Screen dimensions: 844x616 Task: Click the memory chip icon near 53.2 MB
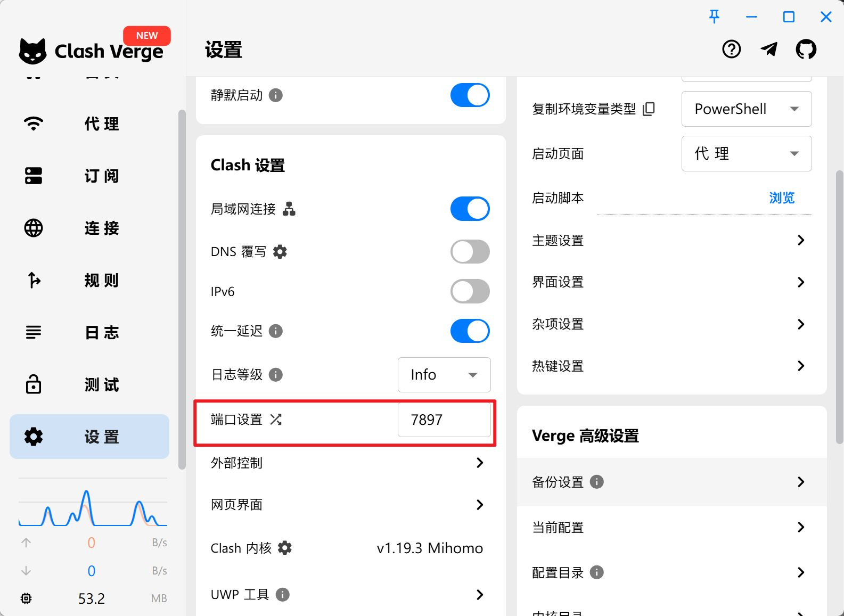tap(26, 598)
